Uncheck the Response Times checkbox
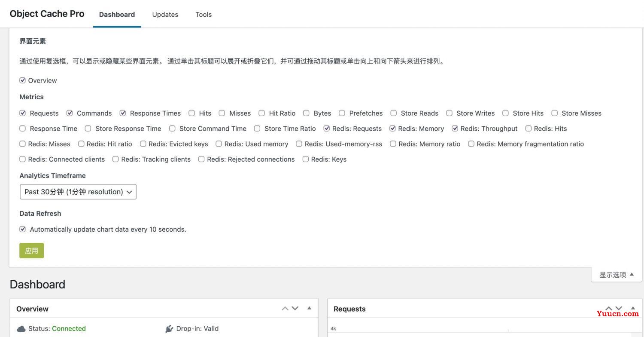 [x=123, y=113]
